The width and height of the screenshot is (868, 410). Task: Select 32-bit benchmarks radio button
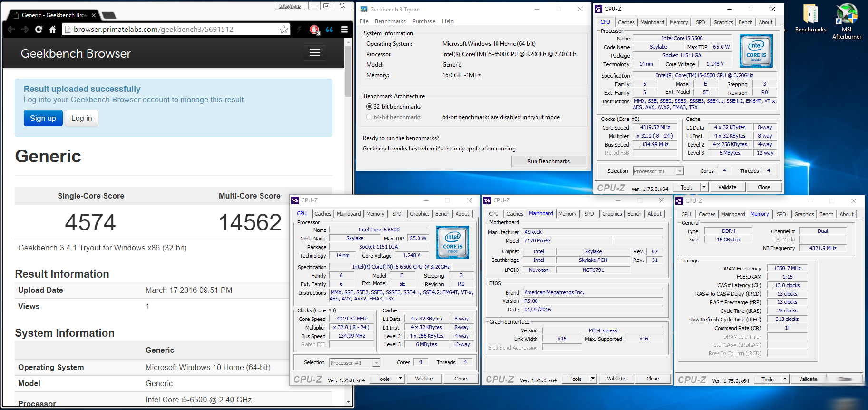[x=369, y=107]
